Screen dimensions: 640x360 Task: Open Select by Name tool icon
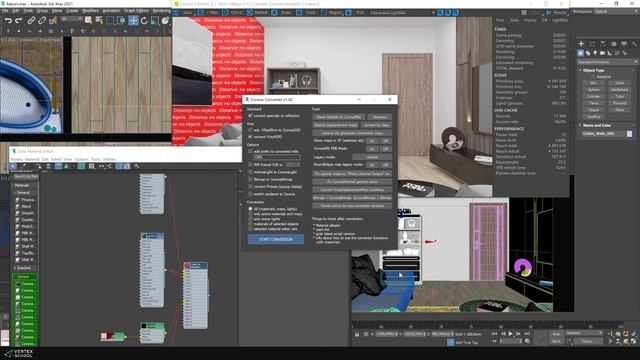point(99,20)
